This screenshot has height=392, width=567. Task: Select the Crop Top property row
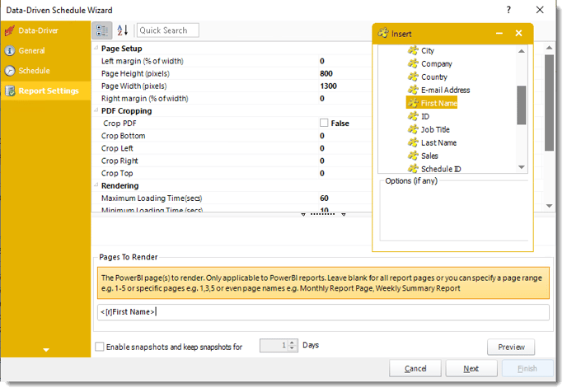(232, 174)
